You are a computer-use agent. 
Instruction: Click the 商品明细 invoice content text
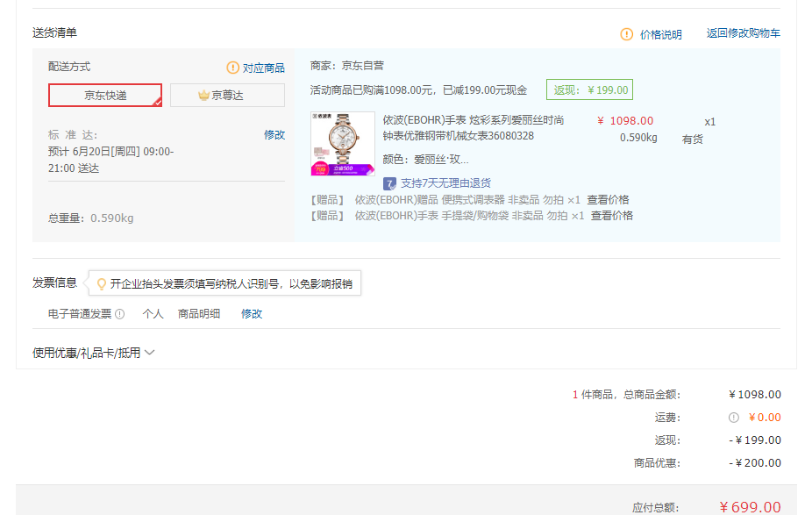pos(199,314)
